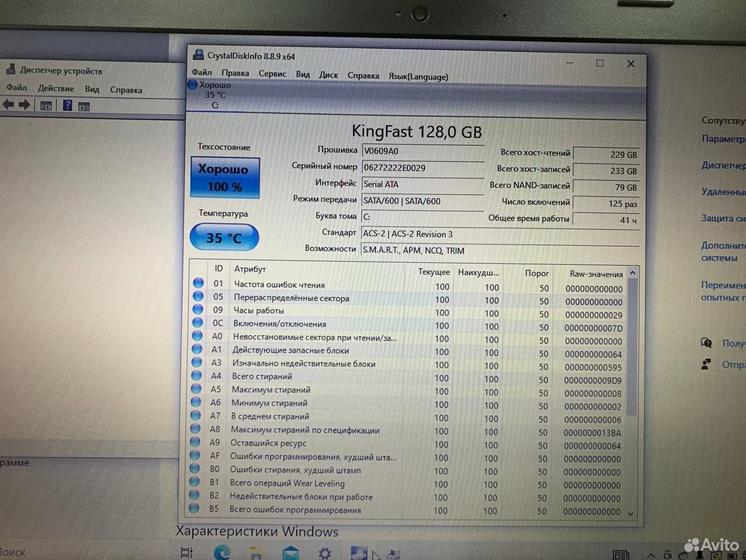Click the Raw-значения column header
Screen dimensions: 746x560
coord(596,274)
